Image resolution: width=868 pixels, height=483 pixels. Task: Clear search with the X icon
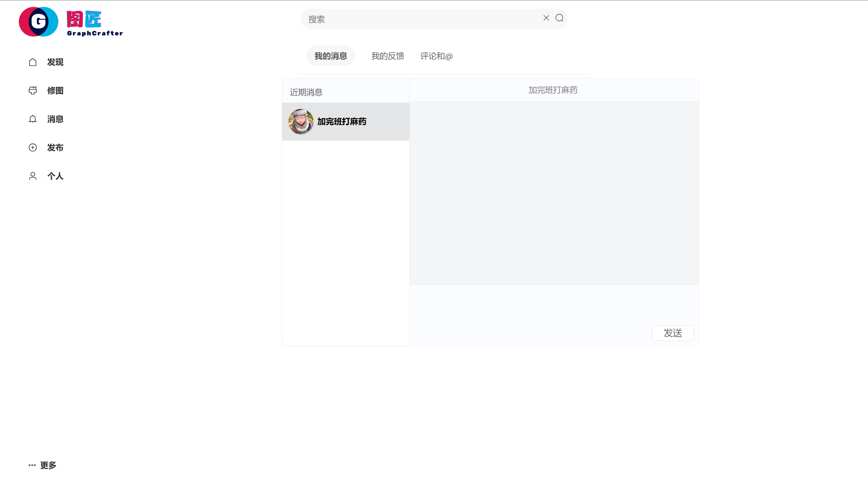click(x=546, y=18)
